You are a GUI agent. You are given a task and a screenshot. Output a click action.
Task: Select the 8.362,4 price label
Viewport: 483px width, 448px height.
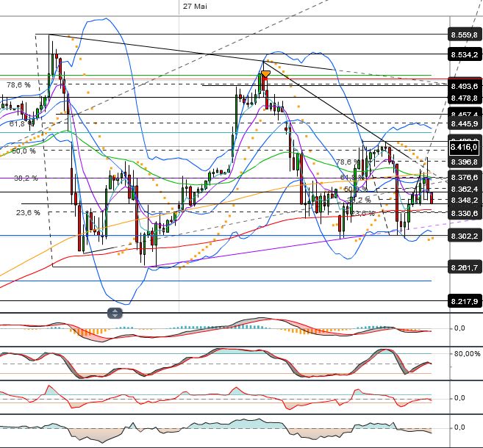pos(465,189)
